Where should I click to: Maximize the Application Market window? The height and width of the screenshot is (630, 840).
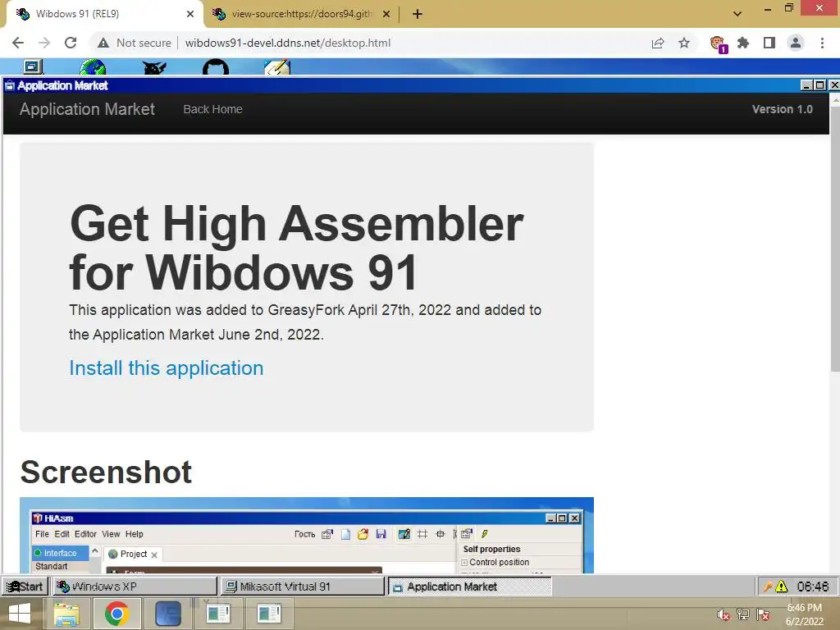(819, 85)
